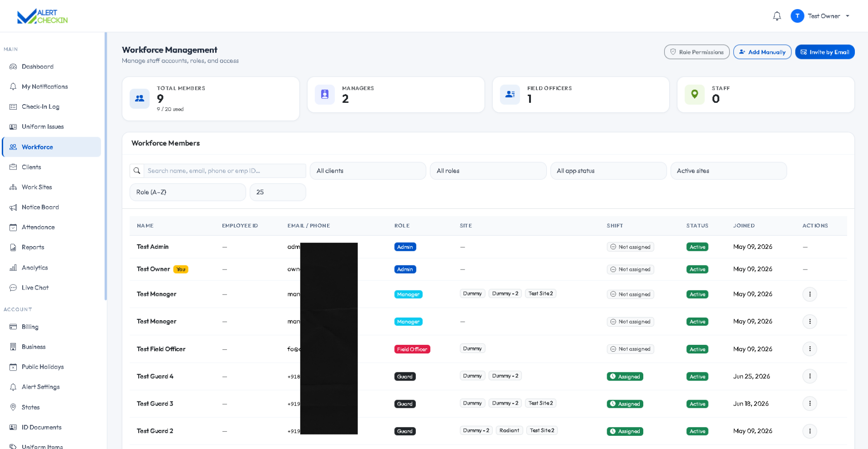The height and width of the screenshot is (449, 868).
Task: Click the Billing card icon
Action: [x=13, y=327]
